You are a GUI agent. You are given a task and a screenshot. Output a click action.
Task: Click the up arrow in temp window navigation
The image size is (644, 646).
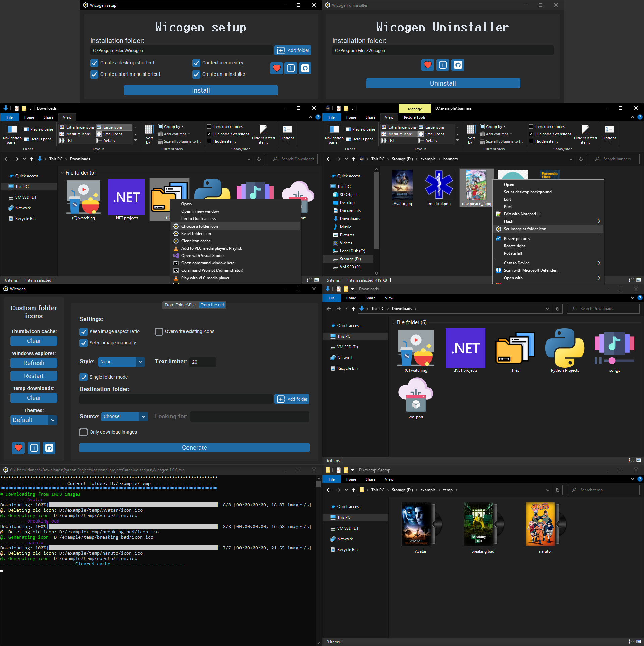[x=353, y=490]
